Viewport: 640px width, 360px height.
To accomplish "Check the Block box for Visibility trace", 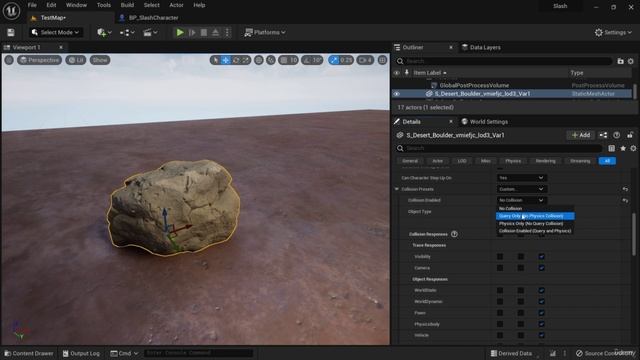I will (541, 256).
